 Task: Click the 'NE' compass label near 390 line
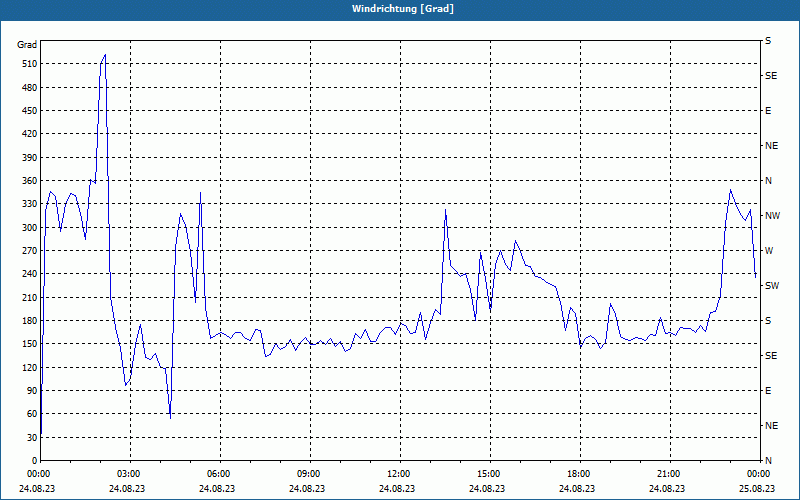[x=771, y=146]
